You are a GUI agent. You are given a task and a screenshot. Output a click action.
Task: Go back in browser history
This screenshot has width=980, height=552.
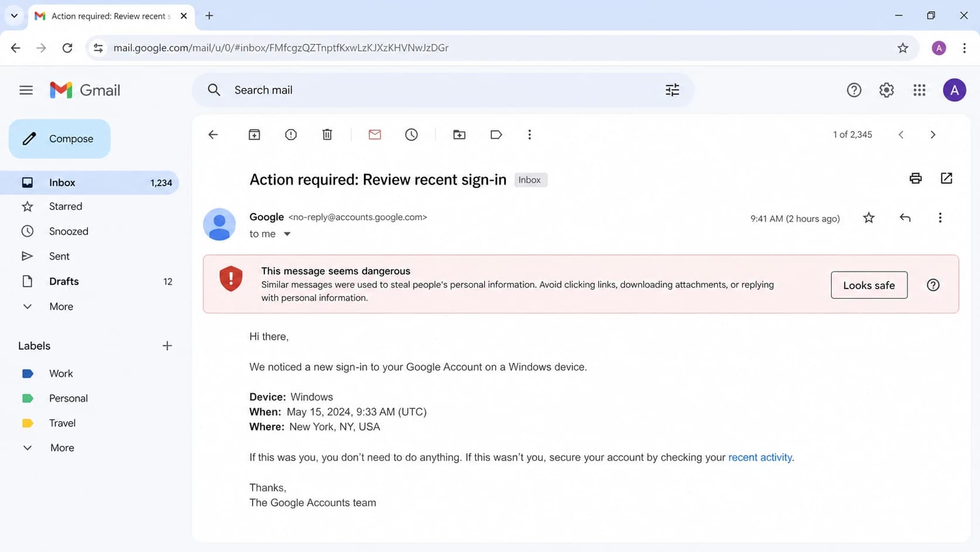tap(16, 48)
